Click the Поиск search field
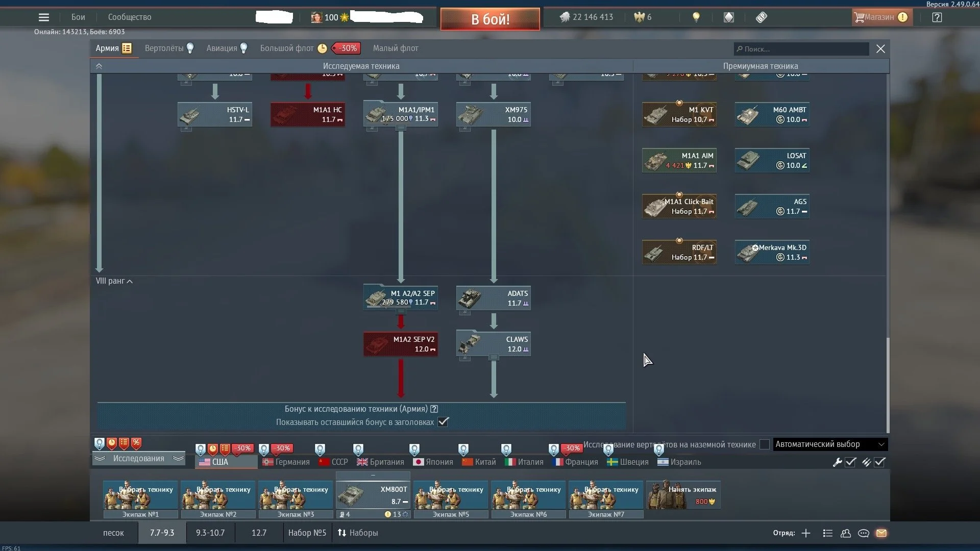Image resolution: width=980 pixels, height=551 pixels. [801, 49]
